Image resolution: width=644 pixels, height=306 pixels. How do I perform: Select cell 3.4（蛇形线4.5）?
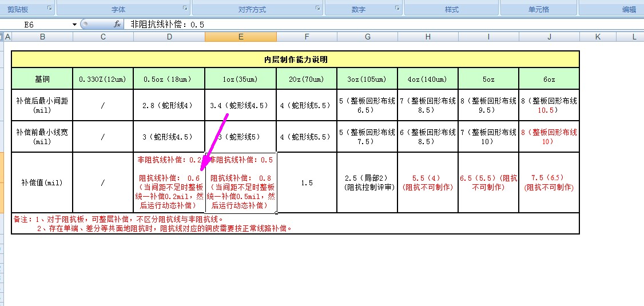click(241, 105)
